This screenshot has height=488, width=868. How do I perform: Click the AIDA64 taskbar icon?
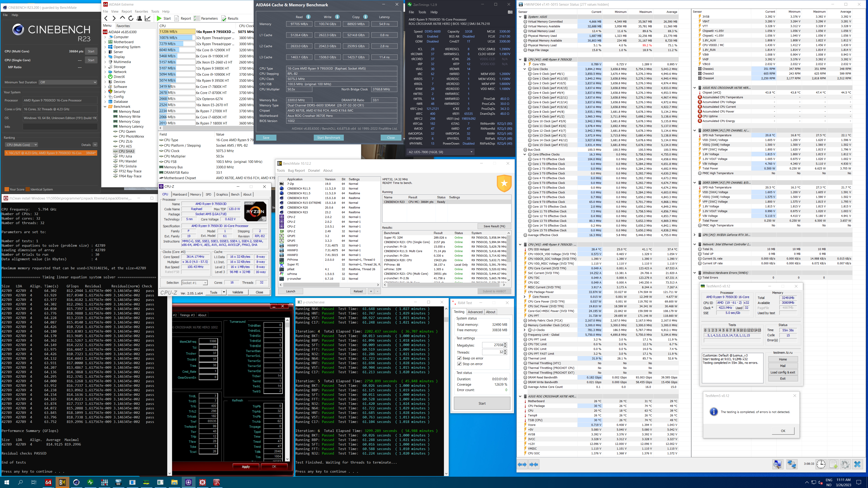pyautogui.click(x=48, y=482)
